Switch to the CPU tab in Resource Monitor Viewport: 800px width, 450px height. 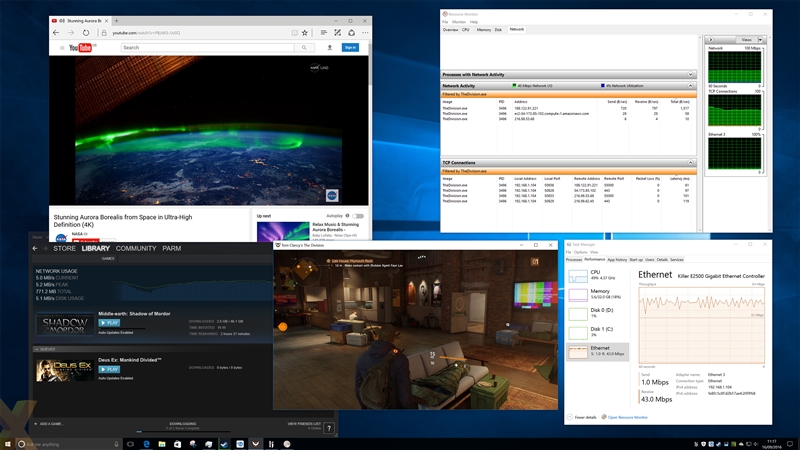[465, 30]
